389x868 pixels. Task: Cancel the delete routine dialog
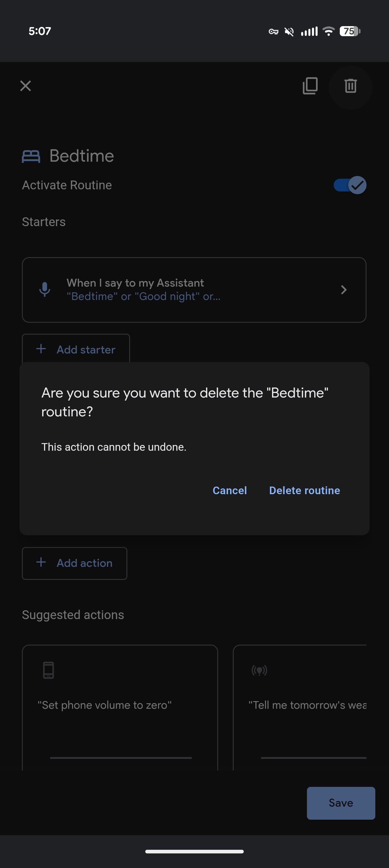click(229, 490)
